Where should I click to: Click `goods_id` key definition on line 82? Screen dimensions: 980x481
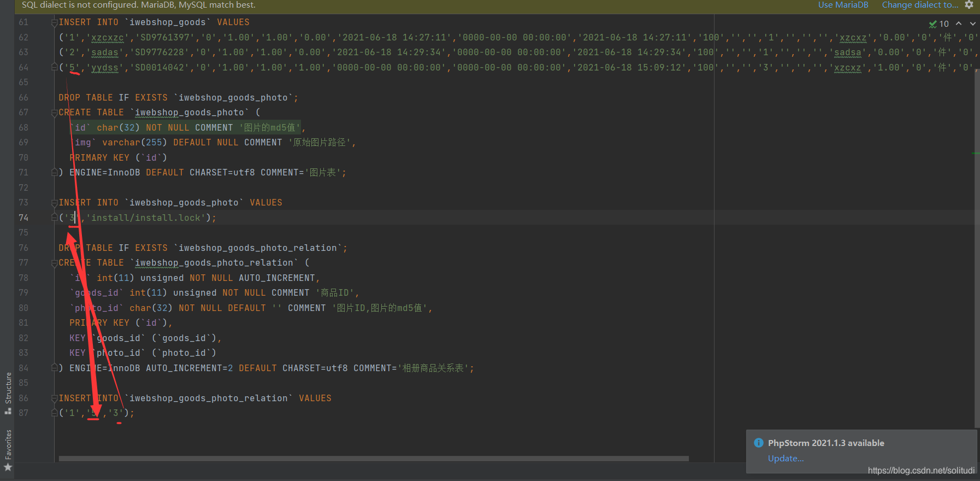click(119, 338)
